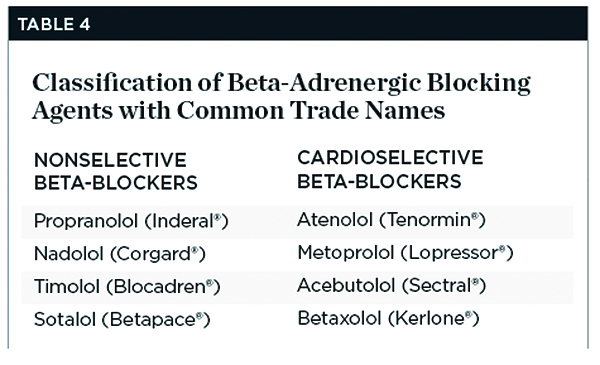Select the table title starting with 'Classification'
The width and height of the screenshot is (600, 365).
(281, 96)
